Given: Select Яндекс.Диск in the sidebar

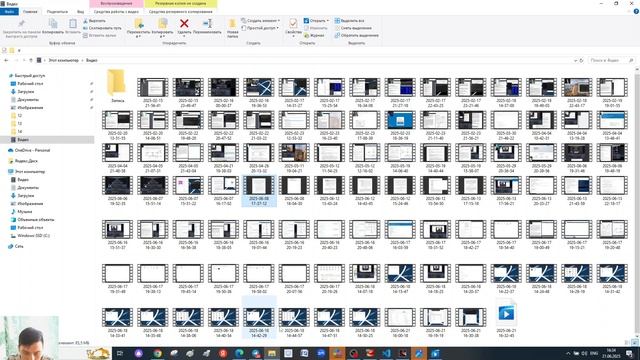Looking at the screenshot, I should pos(26,161).
